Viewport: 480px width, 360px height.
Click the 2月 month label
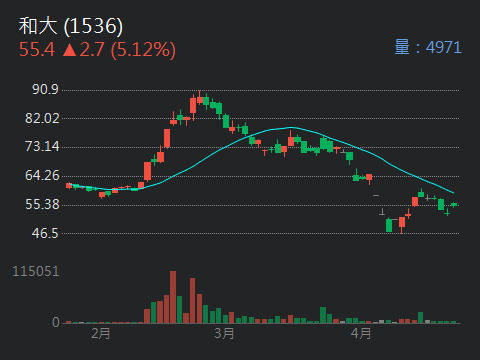101,333
